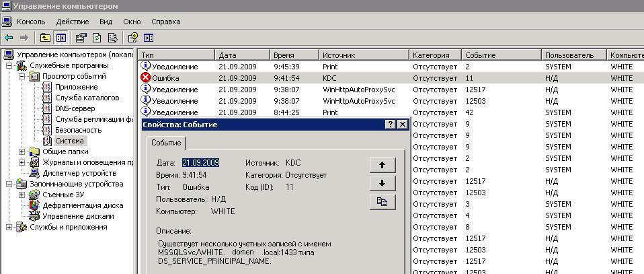Click the Съемные ЗУ icon
This screenshot has width=644, height=274.
click(x=35, y=195)
